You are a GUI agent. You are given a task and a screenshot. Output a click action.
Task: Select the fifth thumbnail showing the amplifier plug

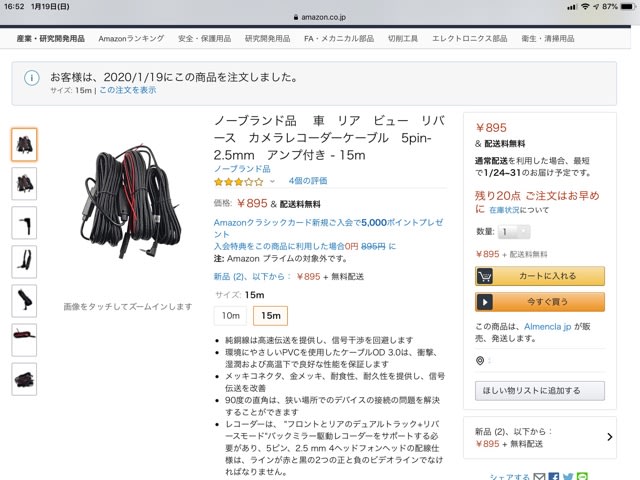click(x=24, y=301)
